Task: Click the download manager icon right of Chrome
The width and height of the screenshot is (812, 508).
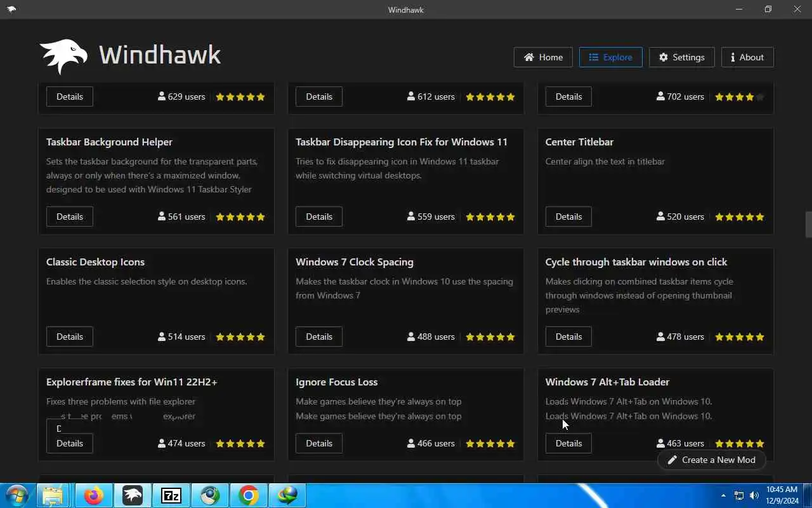Action: 287,495
